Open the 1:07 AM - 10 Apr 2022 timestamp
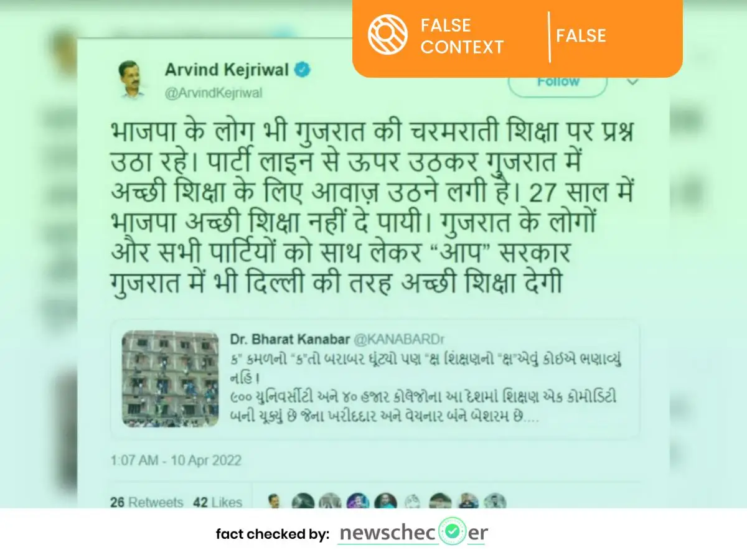The width and height of the screenshot is (747, 560). coord(176,461)
